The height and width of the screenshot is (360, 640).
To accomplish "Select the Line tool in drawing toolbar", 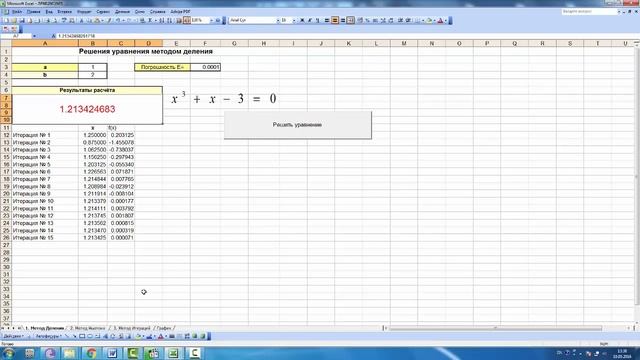I will (x=67, y=336).
